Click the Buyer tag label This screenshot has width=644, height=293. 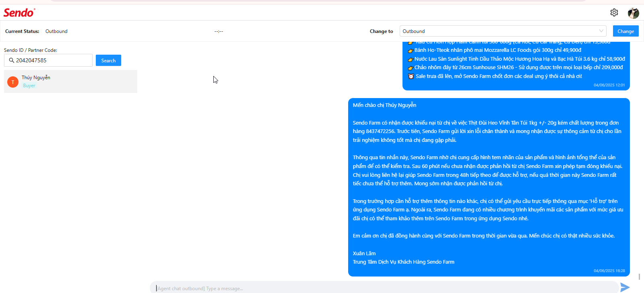(29, 86)
